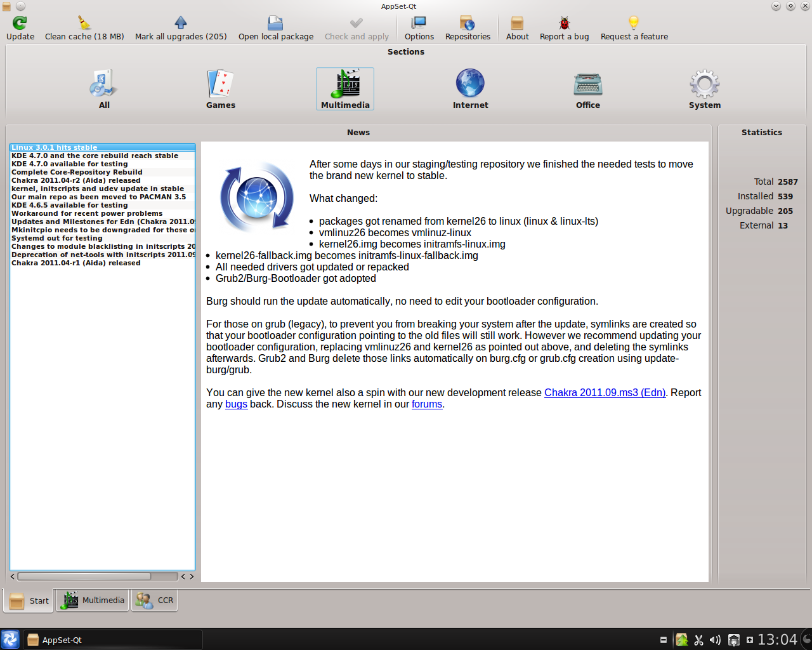The width and height of the screenshot is (812, 650).
Task: Switch to the Multimedia bottom tab
Action: (93, 600)
